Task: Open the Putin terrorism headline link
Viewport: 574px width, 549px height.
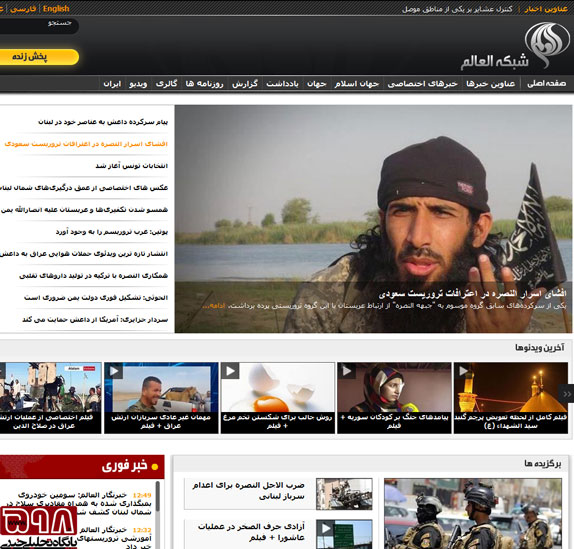Action: (x=112, y=232)
